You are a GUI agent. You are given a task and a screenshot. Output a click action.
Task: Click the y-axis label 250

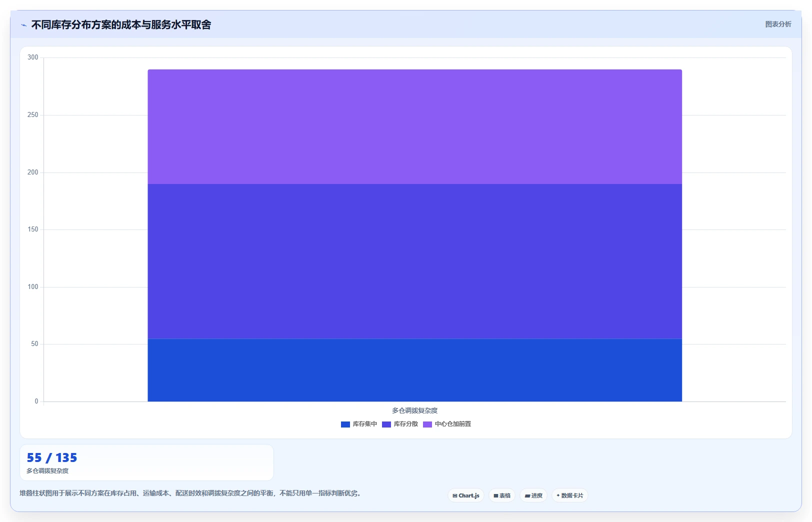point(32,115)
